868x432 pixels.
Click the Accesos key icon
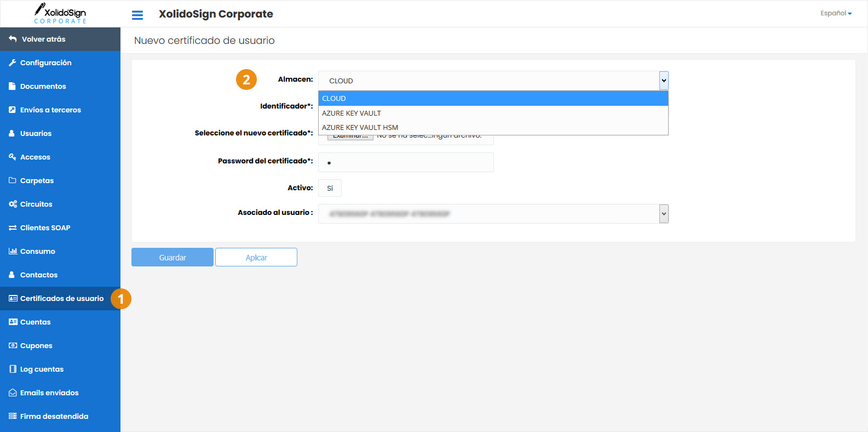click(12, 157)
